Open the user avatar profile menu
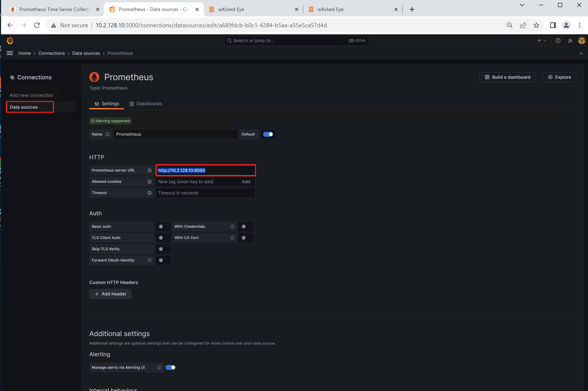588x391 pixels. pyautogui.click(x=582, y=41)
